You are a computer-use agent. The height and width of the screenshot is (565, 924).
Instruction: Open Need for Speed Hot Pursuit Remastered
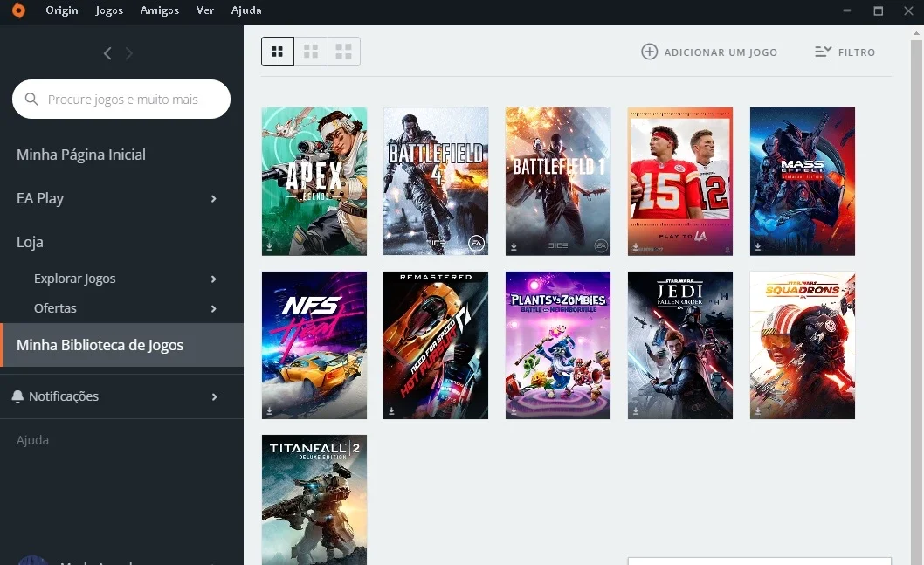[436, 345]
